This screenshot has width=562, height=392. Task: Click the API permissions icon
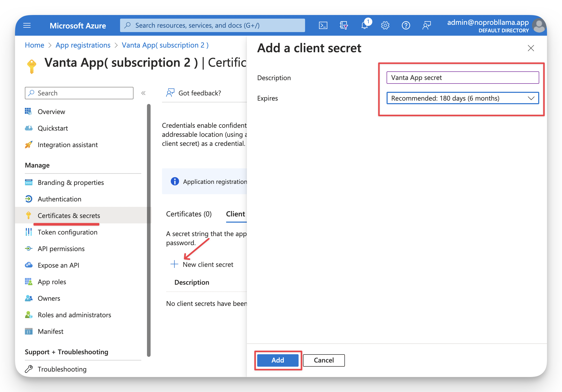(28, 248)
